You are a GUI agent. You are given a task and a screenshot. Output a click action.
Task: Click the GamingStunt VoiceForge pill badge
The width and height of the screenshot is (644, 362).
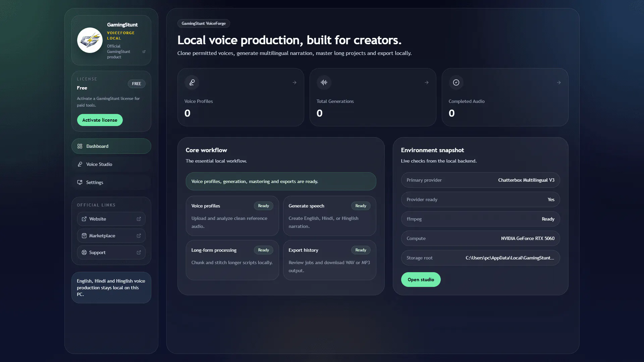(x=204, y=23)
